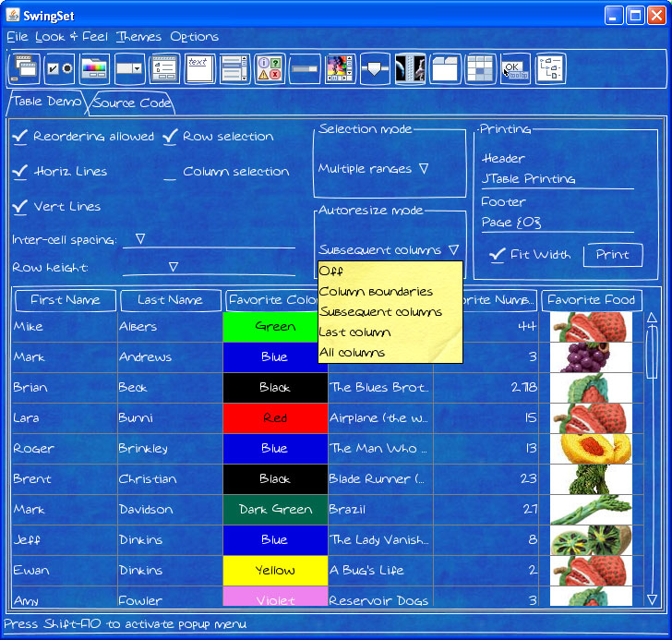Image resolution: width=672 pixels, height=640 pixels.
Task: Open the Tree demo toolbar icon
Action: coord(550,68)
